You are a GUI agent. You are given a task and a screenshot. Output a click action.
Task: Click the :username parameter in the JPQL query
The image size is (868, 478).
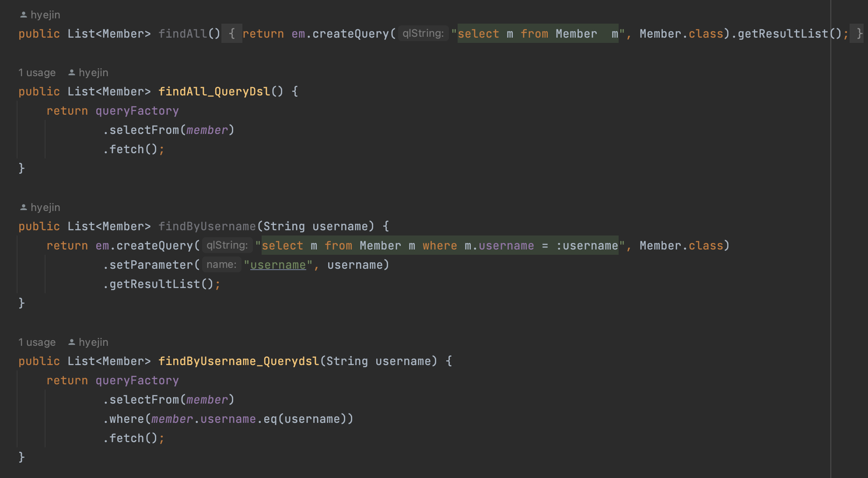587,246
